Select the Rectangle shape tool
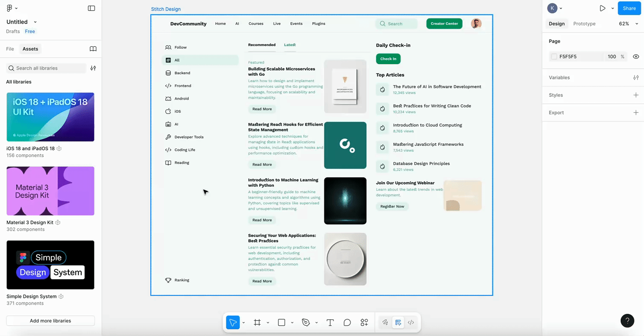The width and height of the screenshot is (644, 336). (x=281, y=323)
